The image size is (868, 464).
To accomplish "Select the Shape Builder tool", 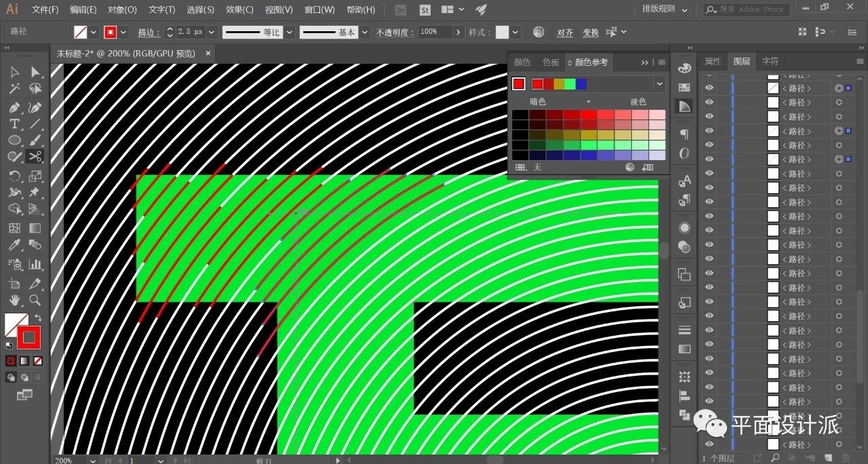I will point(15,210).
